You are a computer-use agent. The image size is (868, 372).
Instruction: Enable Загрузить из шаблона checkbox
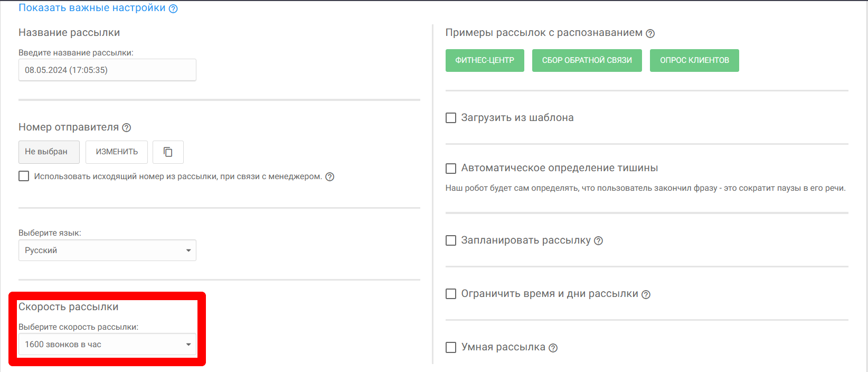tap(451, 118)
